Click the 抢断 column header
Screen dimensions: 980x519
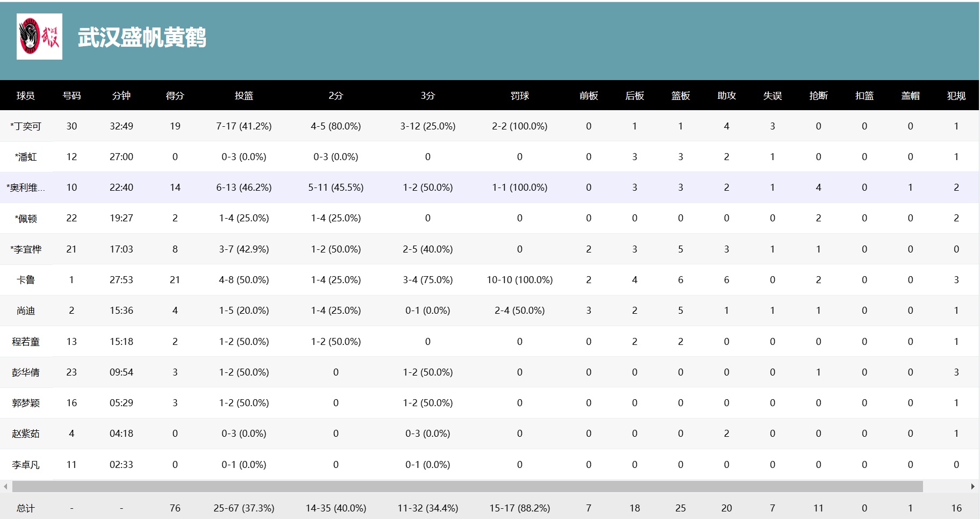click(x=818, y=96)
